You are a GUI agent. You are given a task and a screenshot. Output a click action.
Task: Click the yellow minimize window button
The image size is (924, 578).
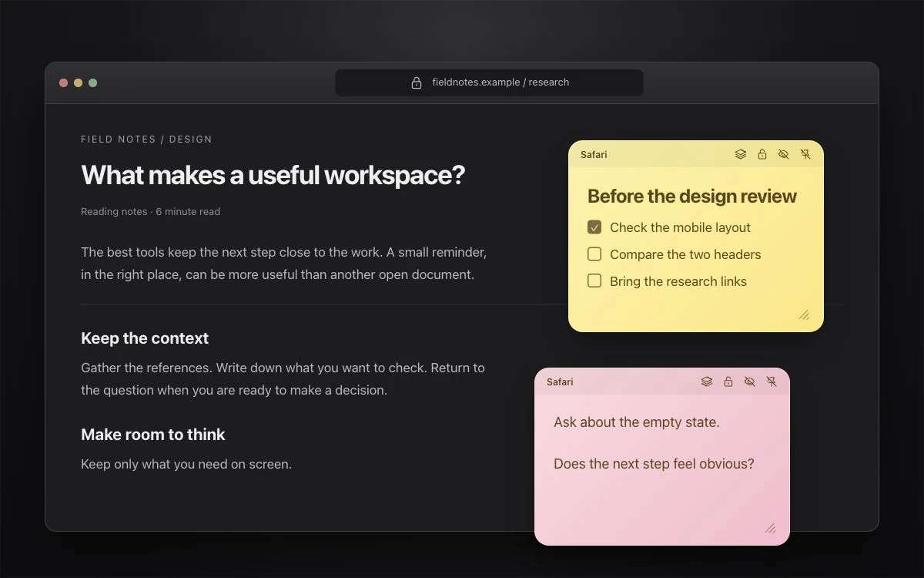(x=78, y=82)
